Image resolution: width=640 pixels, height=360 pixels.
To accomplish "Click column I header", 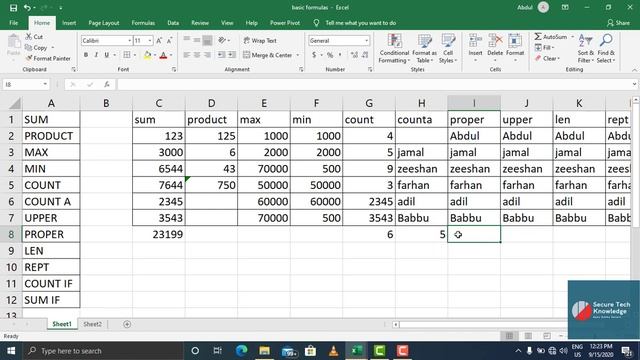I will click(474, 103).
